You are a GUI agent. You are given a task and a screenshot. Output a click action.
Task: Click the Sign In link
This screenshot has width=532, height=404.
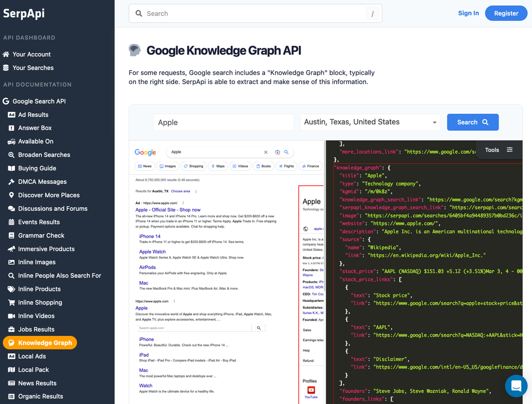point(468,13)
